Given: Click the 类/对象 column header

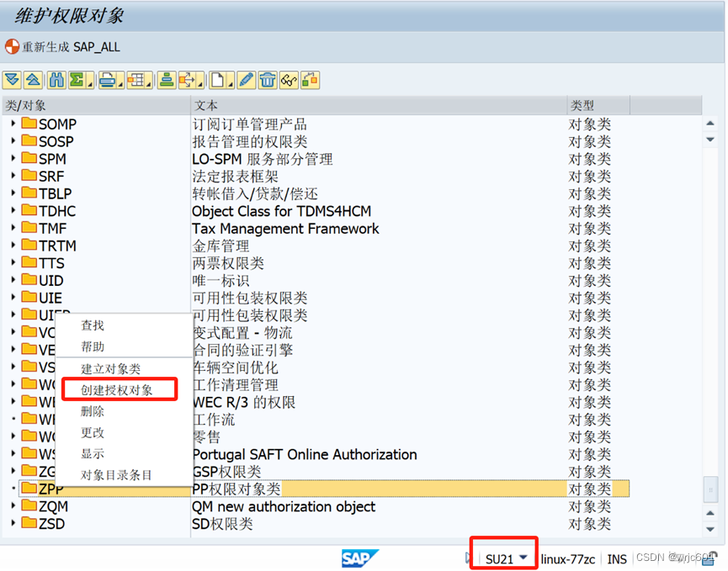Looking at the screenshot, I should click(97, 105).
